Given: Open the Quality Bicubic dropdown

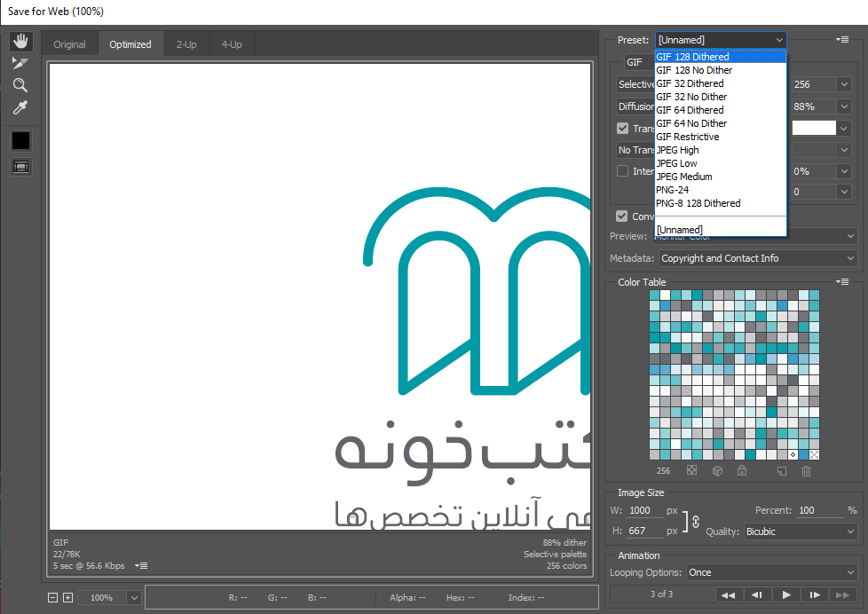Looking at the screenshot, I should (x=801, y=531).
